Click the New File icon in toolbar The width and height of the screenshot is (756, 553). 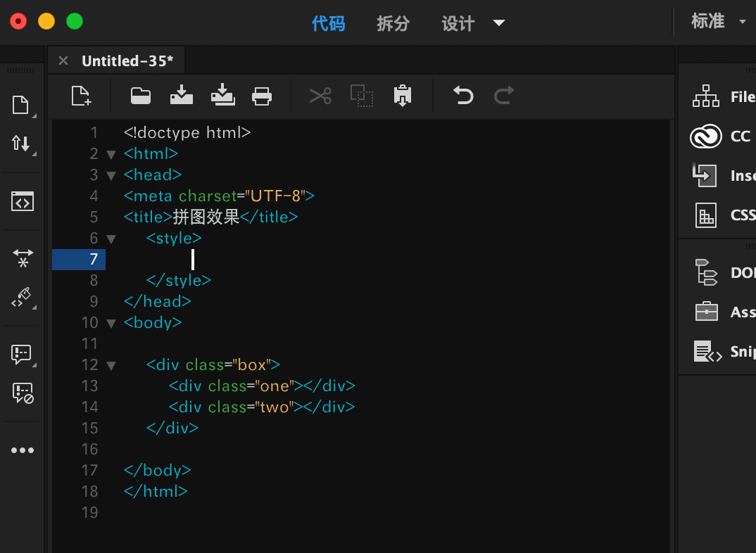tap(81, 96)
